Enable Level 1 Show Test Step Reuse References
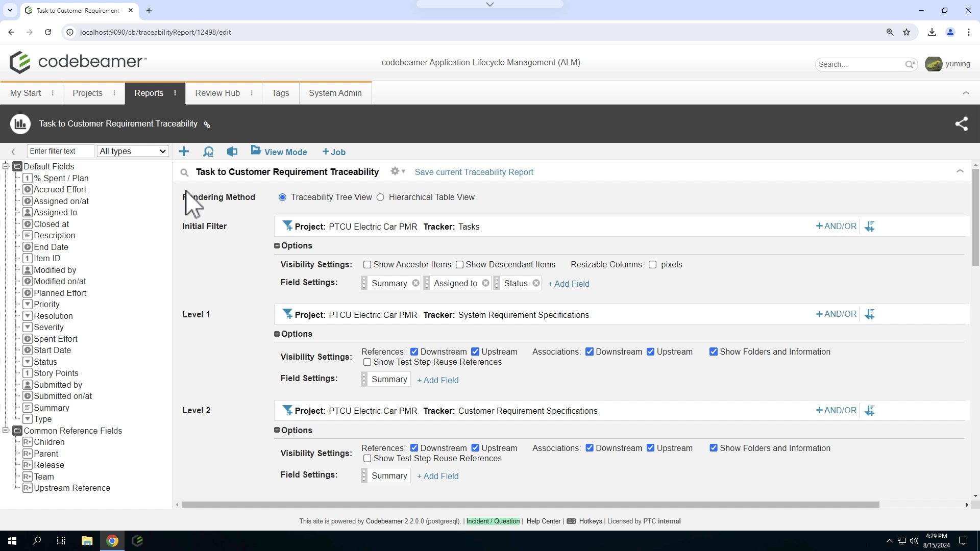 pos(367,362)
